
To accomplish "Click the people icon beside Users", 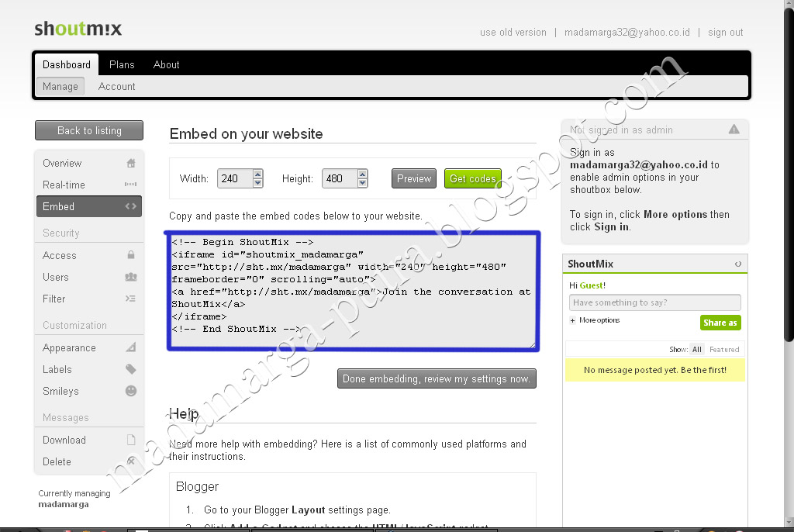I will (x=130, y=277).
